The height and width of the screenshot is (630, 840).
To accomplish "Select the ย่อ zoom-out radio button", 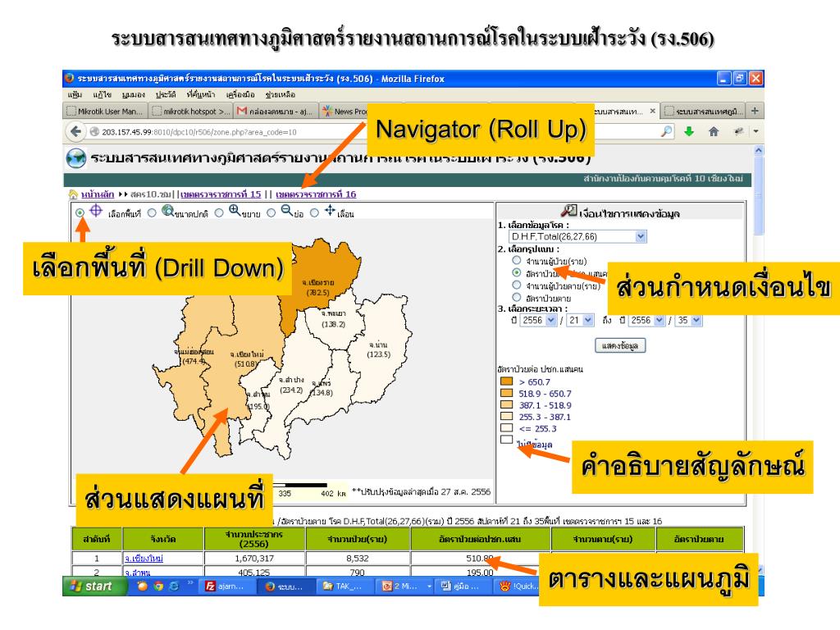I will click(271, 212).
